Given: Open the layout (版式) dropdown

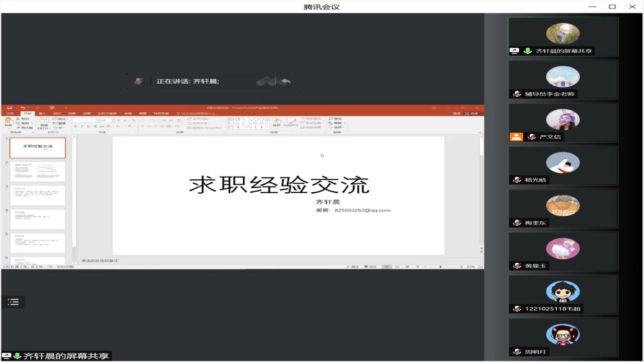Looking at the screenshot, I should 61,119.
